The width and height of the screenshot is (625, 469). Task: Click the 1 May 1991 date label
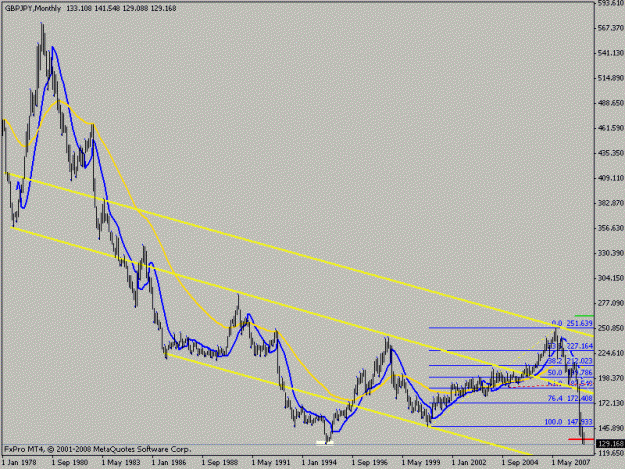tap(271, 463)
